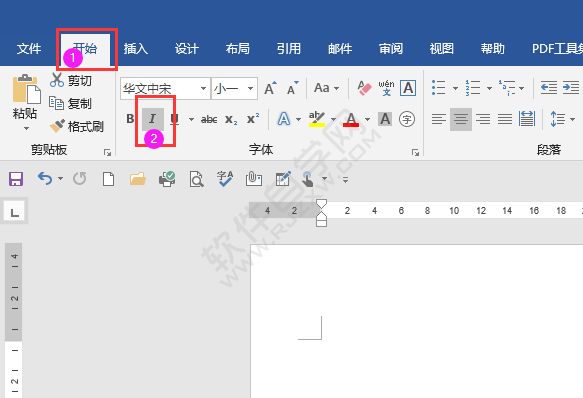Open the numbering list dropdown arrow
The height and width of the screenshot is (398, 583).
489,89
